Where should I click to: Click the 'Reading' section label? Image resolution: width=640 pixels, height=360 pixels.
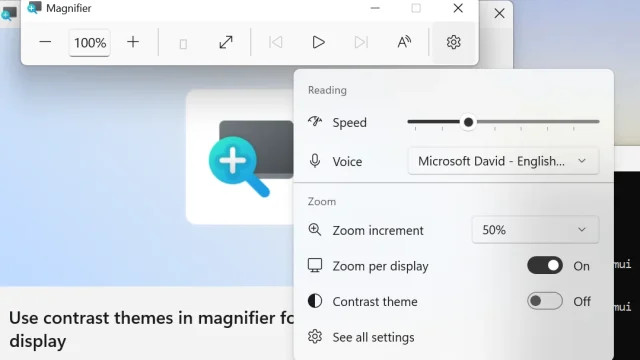coord(327,90)
